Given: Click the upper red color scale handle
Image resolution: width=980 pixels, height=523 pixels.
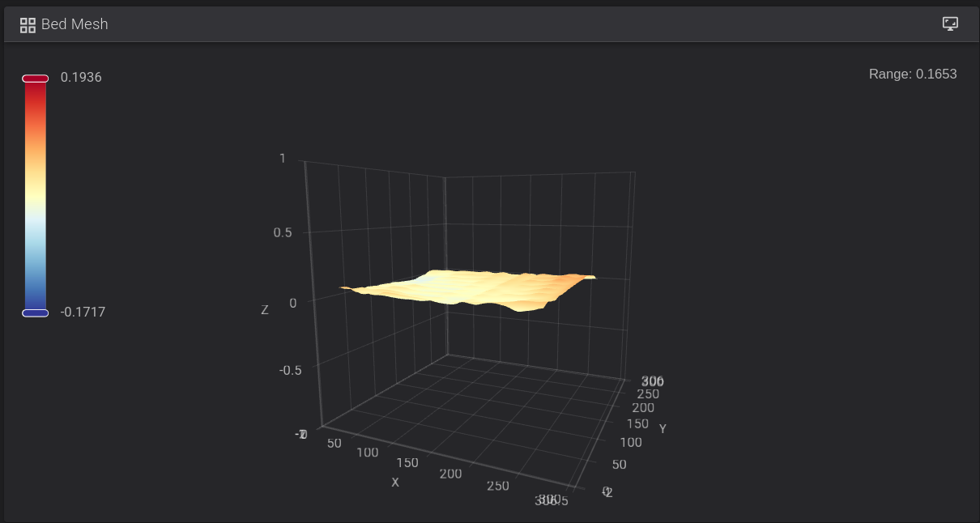Looking at the screenshot, I should point(35,79).
